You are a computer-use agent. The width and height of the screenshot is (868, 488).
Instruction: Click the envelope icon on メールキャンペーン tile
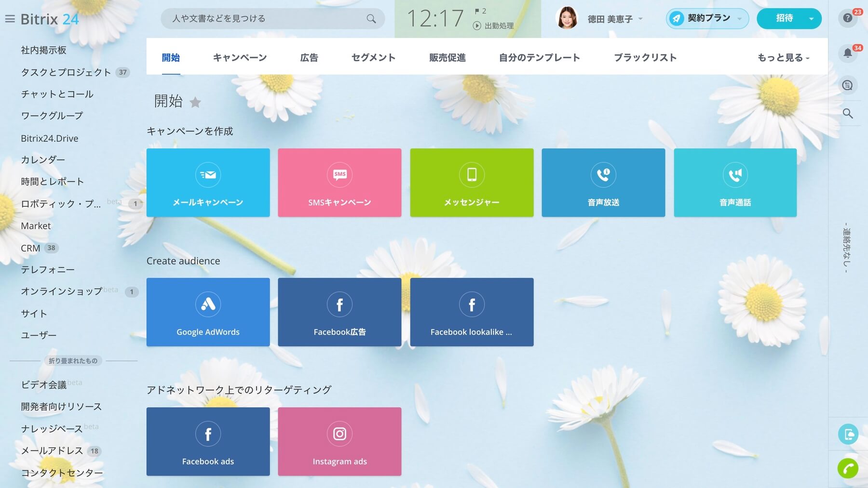pos(208,175)
